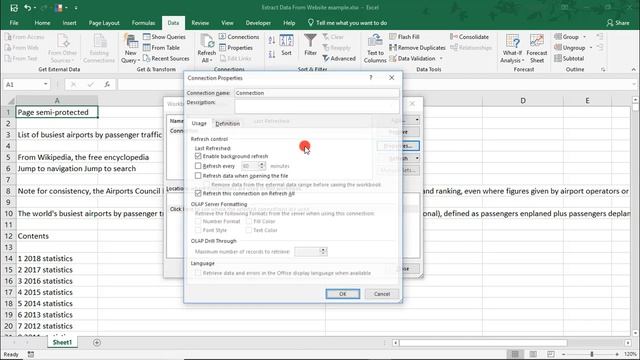Click the New Query icon
Screen dimensions: 640x360
[131, 49]
